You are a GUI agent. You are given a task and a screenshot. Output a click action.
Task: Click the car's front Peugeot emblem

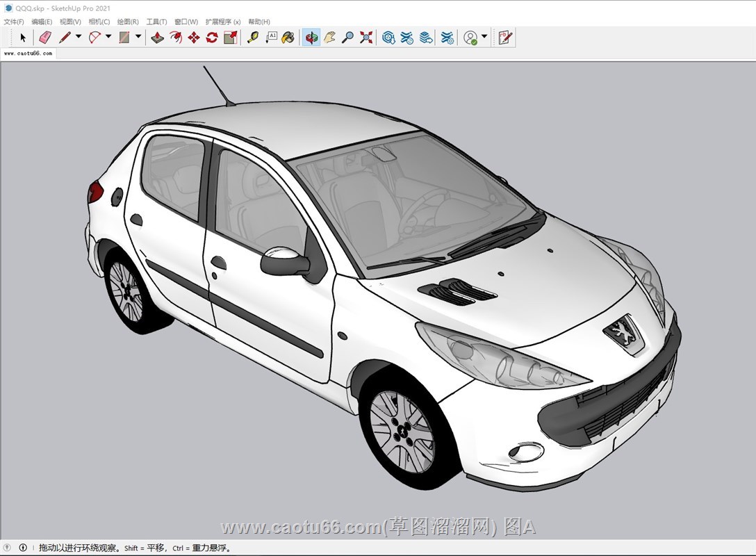tap(623, 334)
